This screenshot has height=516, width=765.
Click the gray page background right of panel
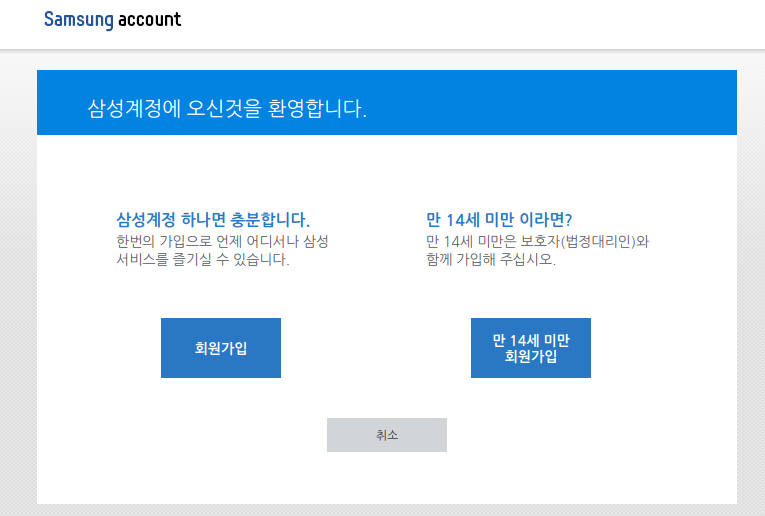pos(750,300)
